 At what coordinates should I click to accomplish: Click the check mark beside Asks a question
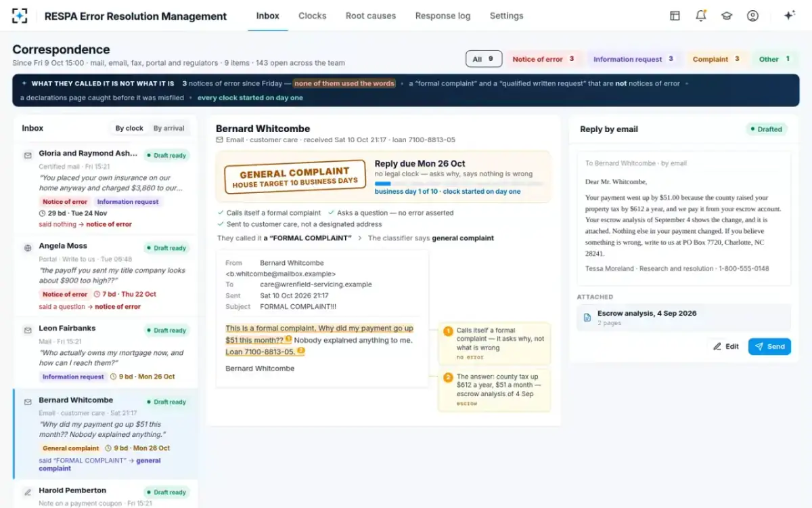tap(331, 213)
